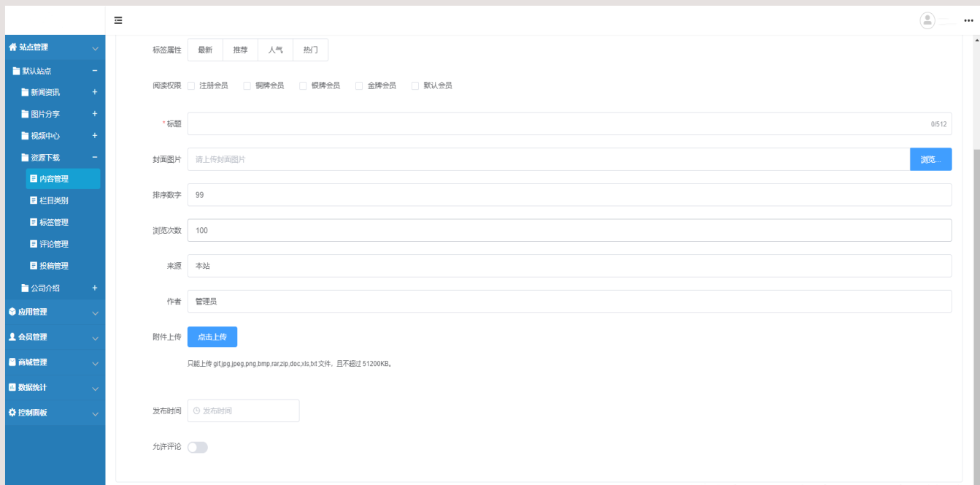
Task: Click the clock icon in 发布时间 field
Action: [196, 411]
